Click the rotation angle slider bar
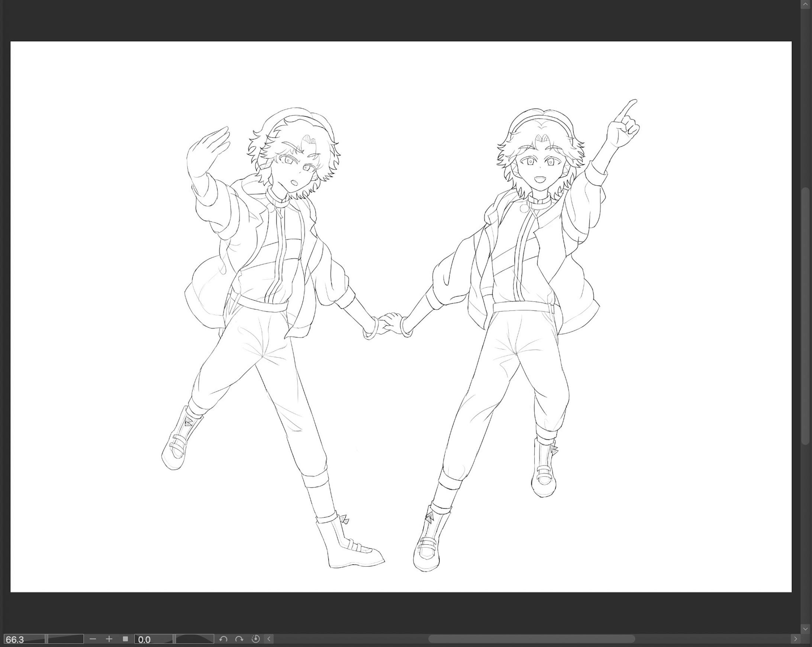812x647 pixels. point(195,639)
